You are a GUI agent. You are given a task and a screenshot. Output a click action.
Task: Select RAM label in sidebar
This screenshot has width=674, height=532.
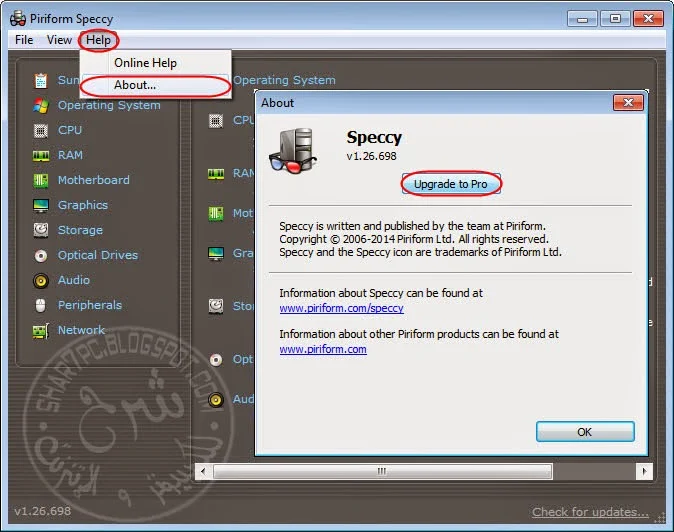[70, 155]
